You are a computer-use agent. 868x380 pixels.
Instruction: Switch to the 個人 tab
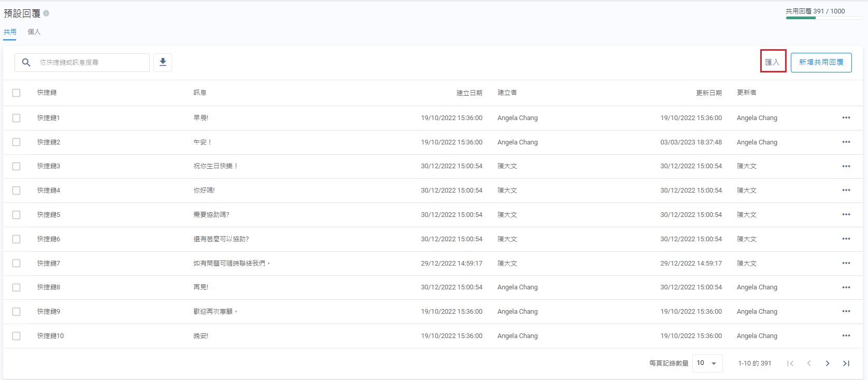[34, 32]
